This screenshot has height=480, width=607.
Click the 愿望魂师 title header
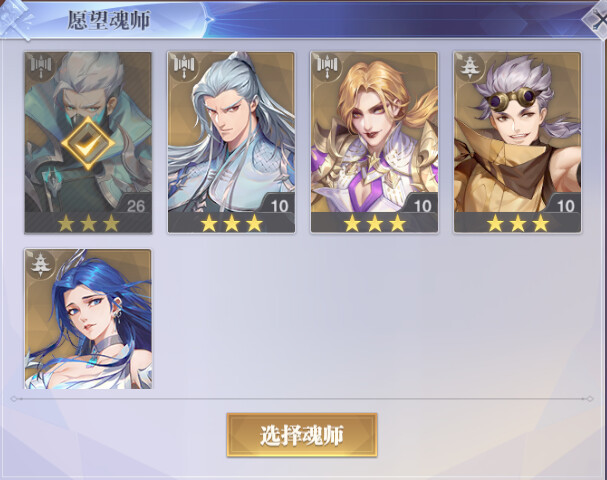109,20
